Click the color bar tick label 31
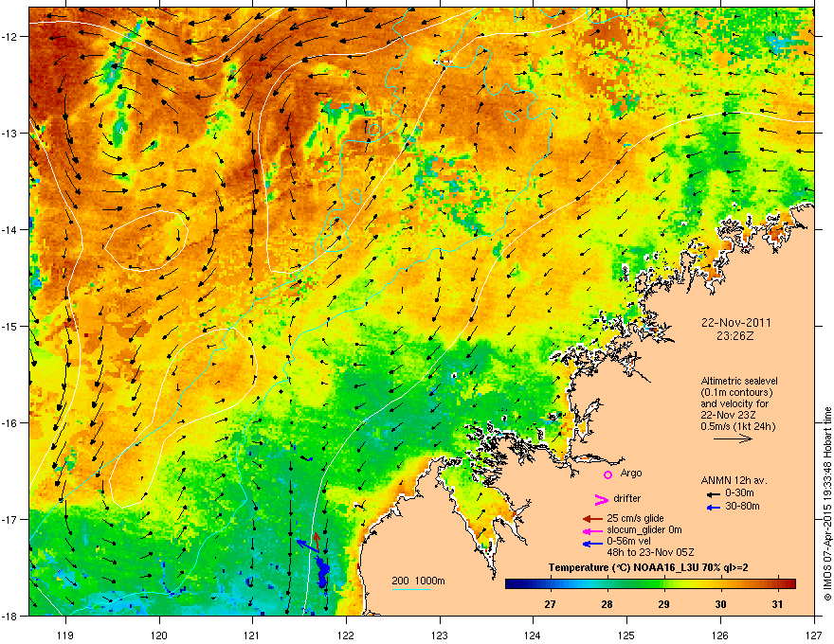 778,604
